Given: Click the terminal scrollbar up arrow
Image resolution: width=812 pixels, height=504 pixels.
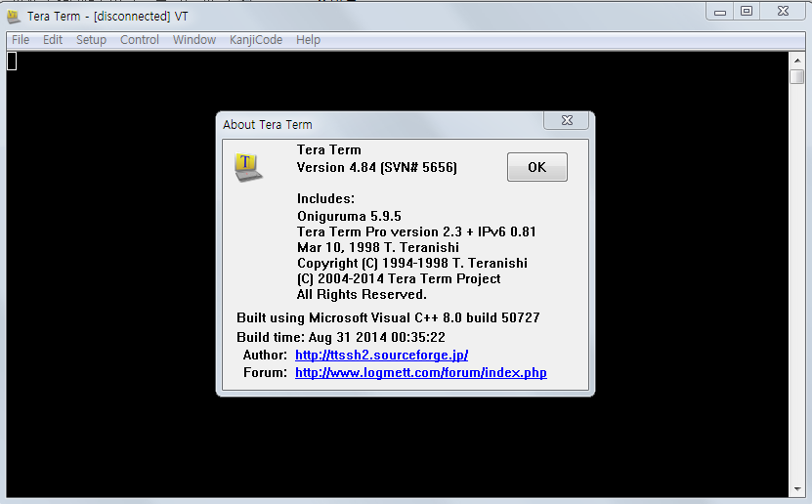Looking at the screenshot, I should tap(797, 61).
